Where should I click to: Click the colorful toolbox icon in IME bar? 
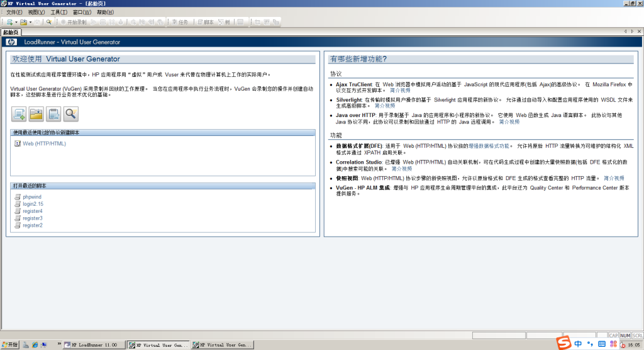pyautogui.click(x=614, y=344)
